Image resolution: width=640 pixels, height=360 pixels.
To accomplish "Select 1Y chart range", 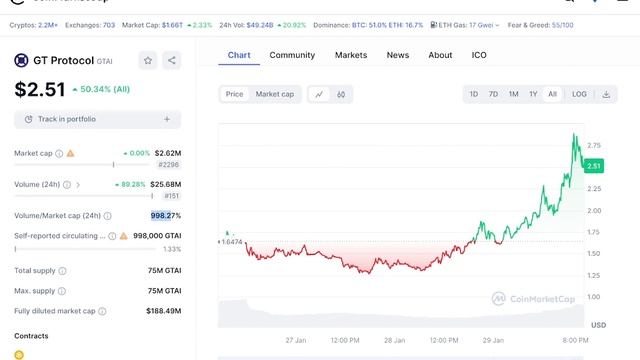I will (x=533, y=94).
